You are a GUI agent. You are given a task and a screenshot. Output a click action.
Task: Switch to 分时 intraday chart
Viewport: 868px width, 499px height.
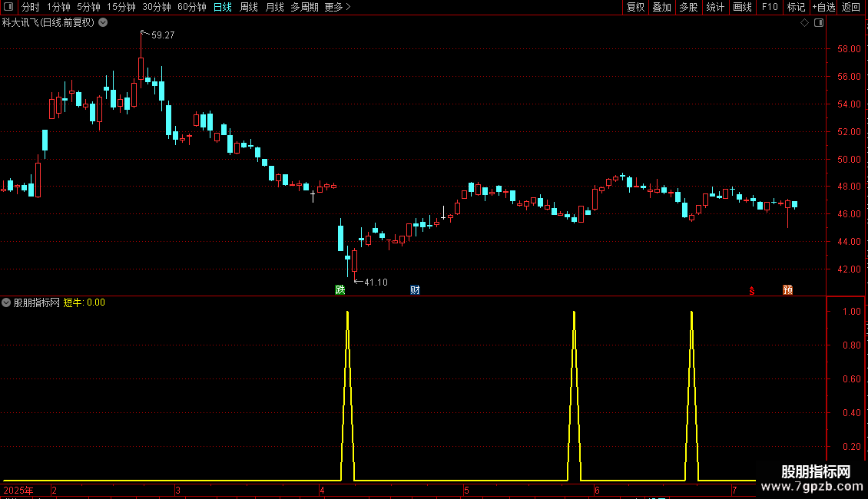(x=31, y=7)
